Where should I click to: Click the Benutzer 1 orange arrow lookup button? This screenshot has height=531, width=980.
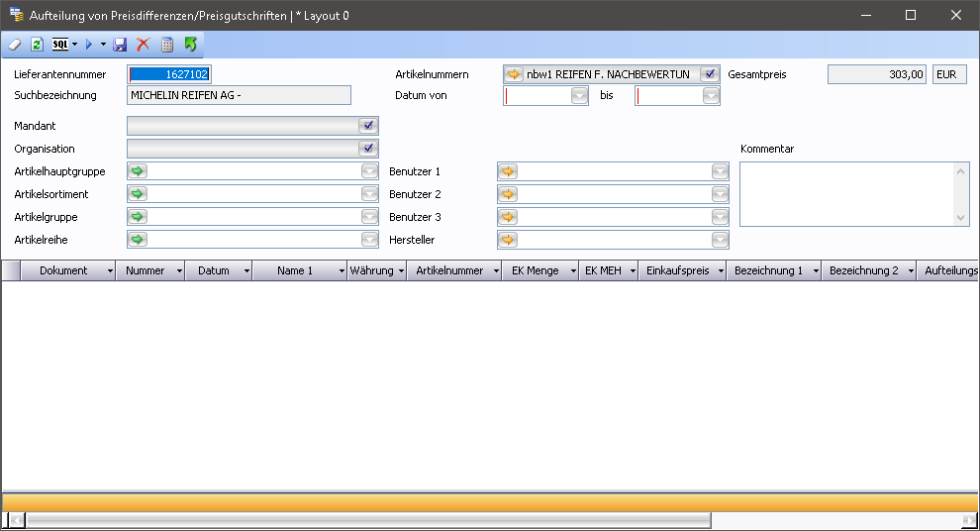click(x=508, y=171)
